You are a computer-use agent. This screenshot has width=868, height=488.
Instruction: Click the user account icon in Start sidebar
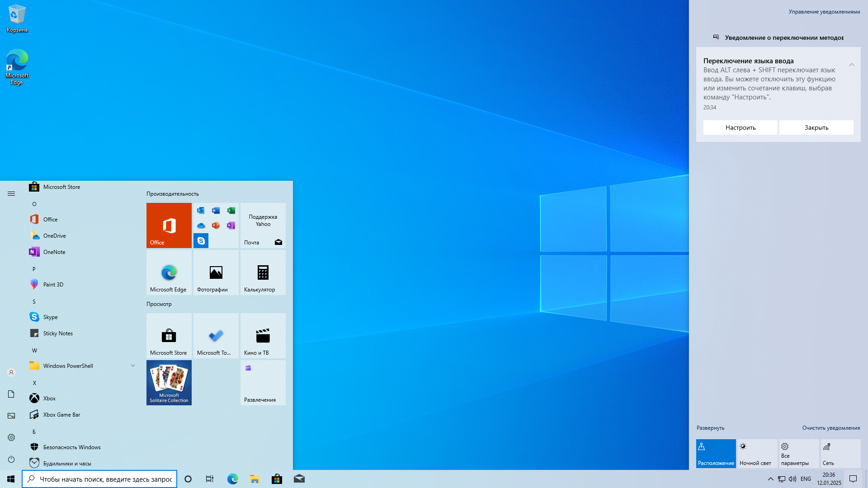[x=11, y=372]
